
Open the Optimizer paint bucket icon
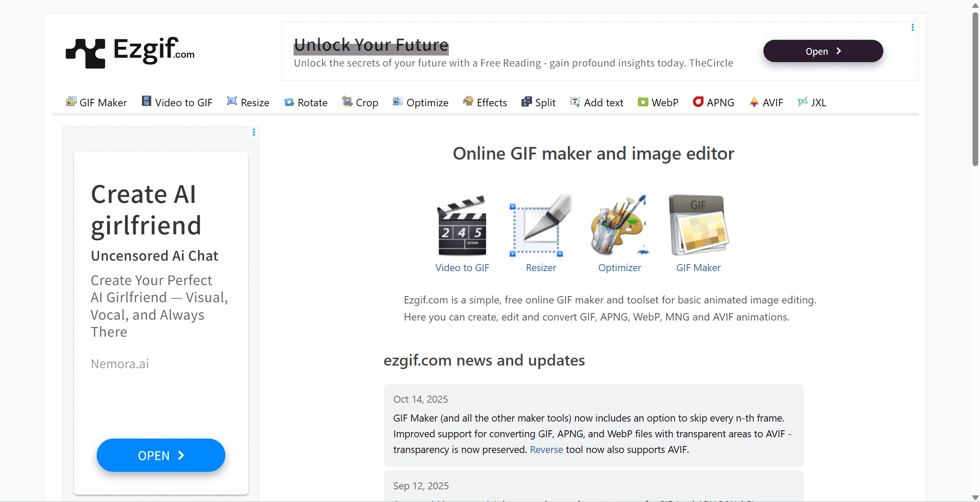(619, 225)
